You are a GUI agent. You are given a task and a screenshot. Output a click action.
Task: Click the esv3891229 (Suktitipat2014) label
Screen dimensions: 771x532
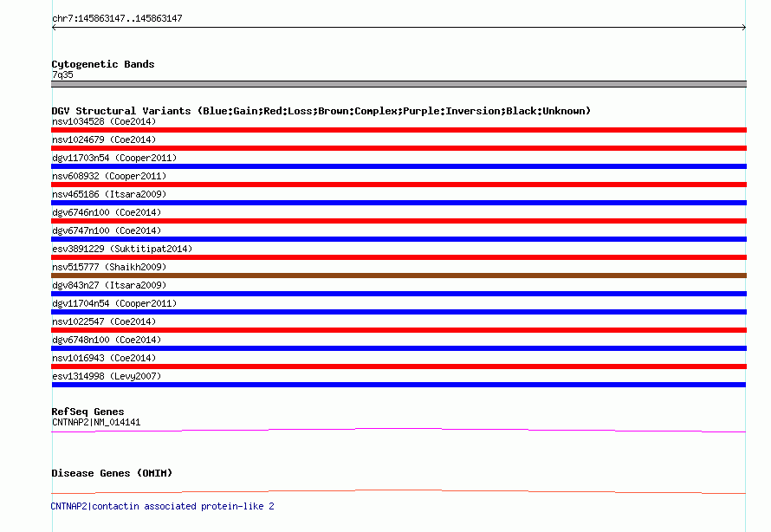[122, 249]
